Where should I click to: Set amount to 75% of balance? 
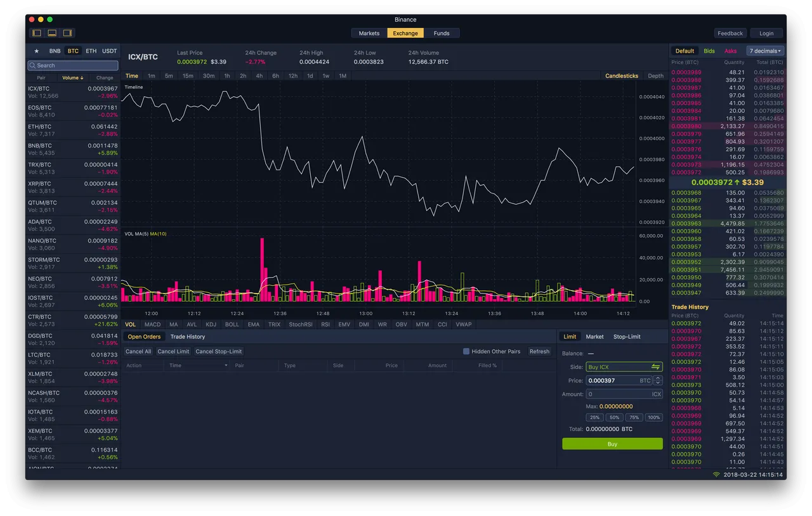pyautogui.click(x=634, y=417)
